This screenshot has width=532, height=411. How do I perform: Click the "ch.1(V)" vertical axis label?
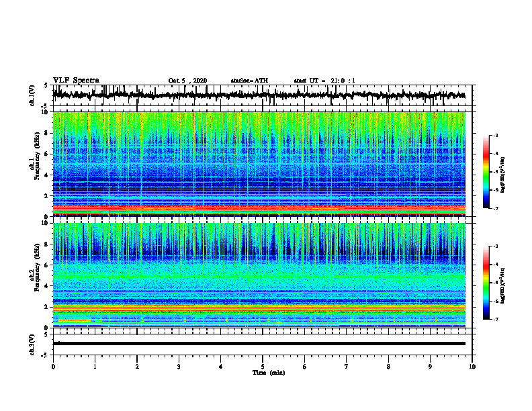point(32,95)
